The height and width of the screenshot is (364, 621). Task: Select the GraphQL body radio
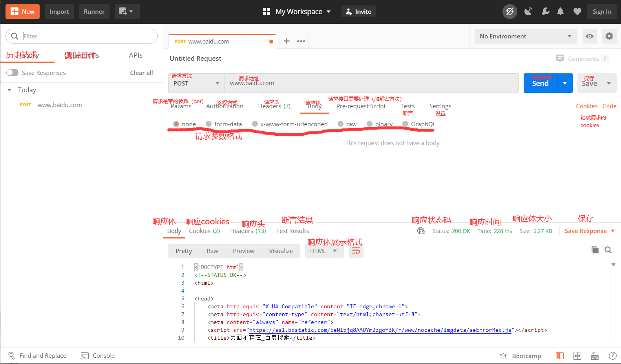[405, 124]
